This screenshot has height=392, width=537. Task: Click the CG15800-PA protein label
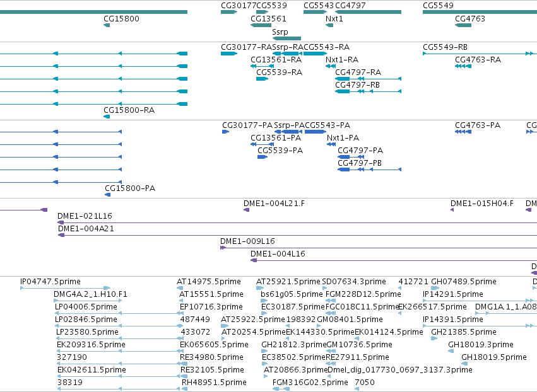(x=130, y=188)
